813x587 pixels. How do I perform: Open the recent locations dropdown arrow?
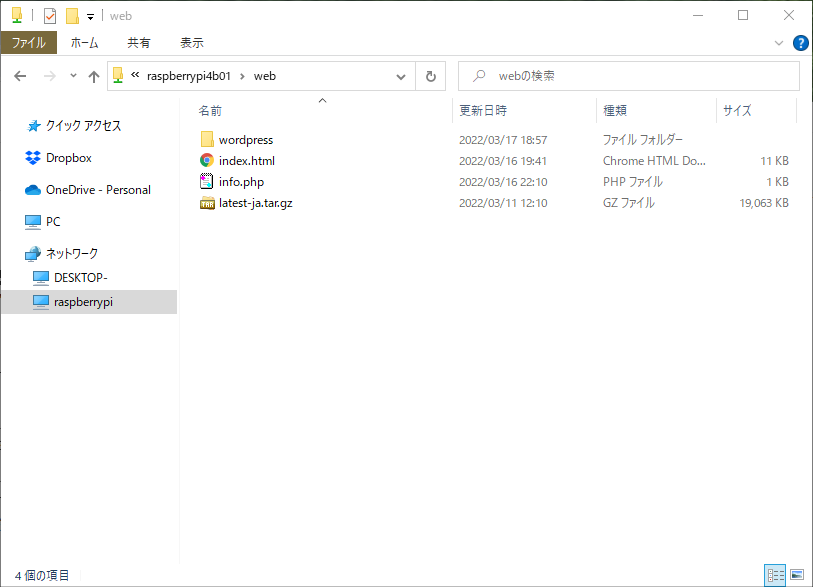(x=73, y=76)
